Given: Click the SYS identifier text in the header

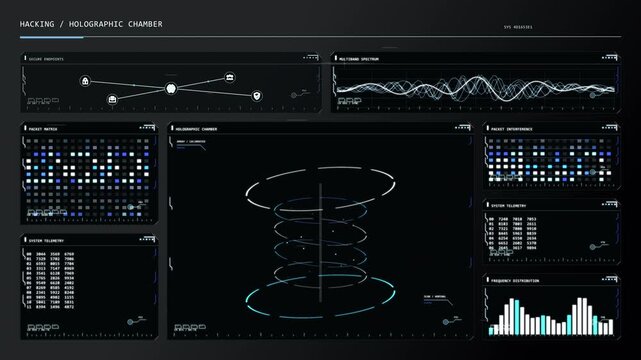Looking at the screenshot, I should [518, 27].
